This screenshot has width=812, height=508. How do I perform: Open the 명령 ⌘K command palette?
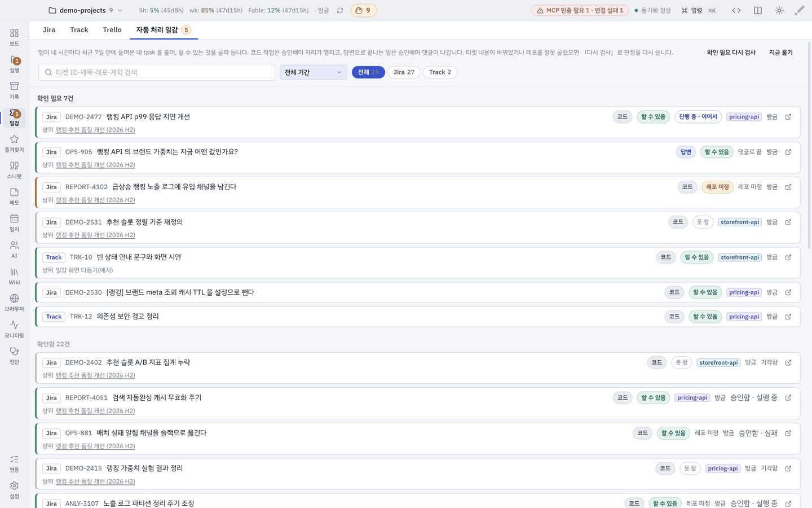pos(699,10)
